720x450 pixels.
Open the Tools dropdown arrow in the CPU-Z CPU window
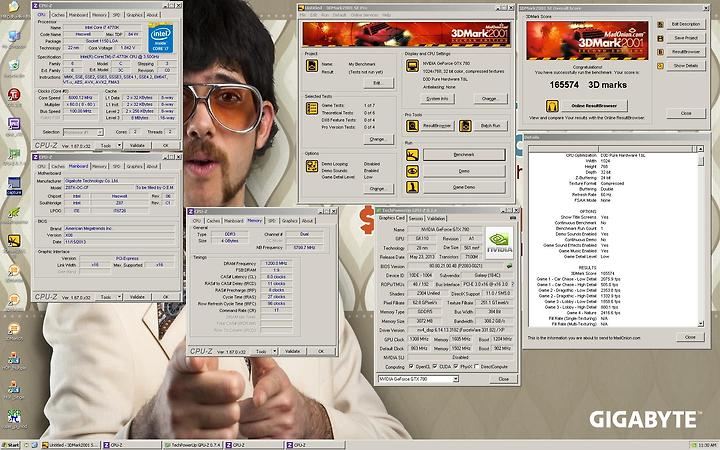119,145
